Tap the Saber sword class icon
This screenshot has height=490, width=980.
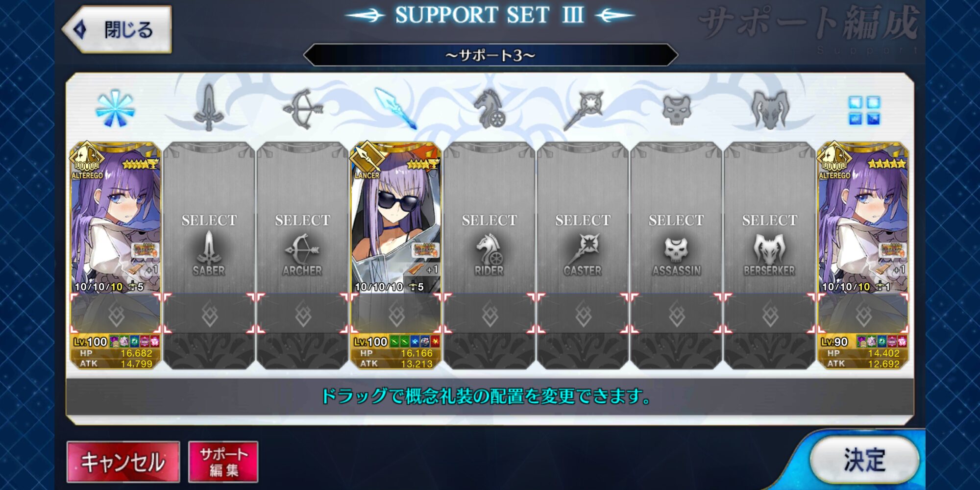click(x=209, y=108)
